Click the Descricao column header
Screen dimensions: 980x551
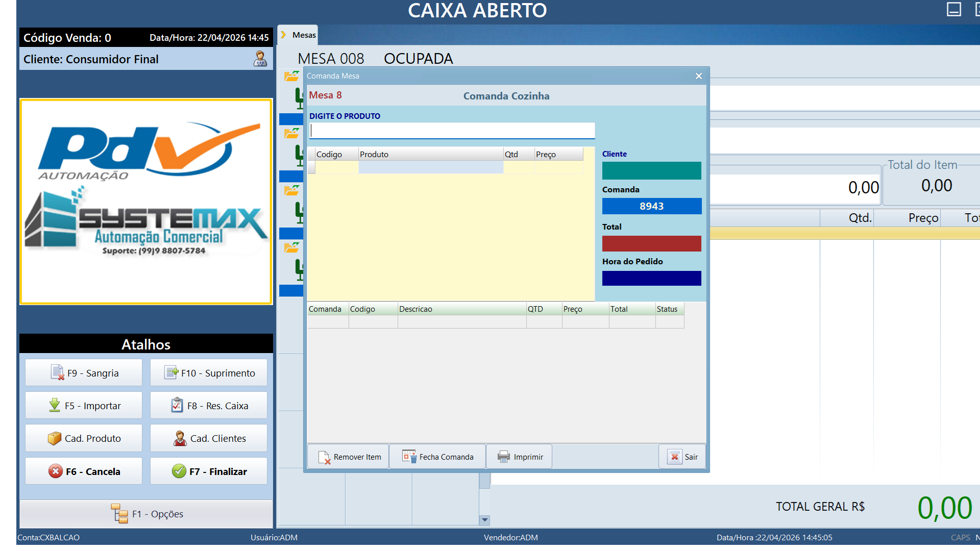pos(462,309)
